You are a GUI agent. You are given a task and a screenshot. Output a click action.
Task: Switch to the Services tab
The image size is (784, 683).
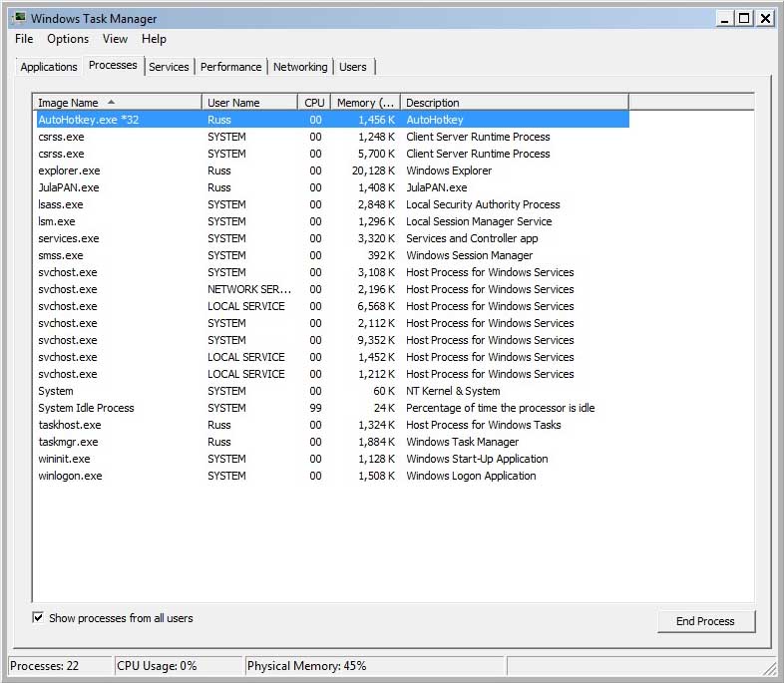[x=169, y=67]
